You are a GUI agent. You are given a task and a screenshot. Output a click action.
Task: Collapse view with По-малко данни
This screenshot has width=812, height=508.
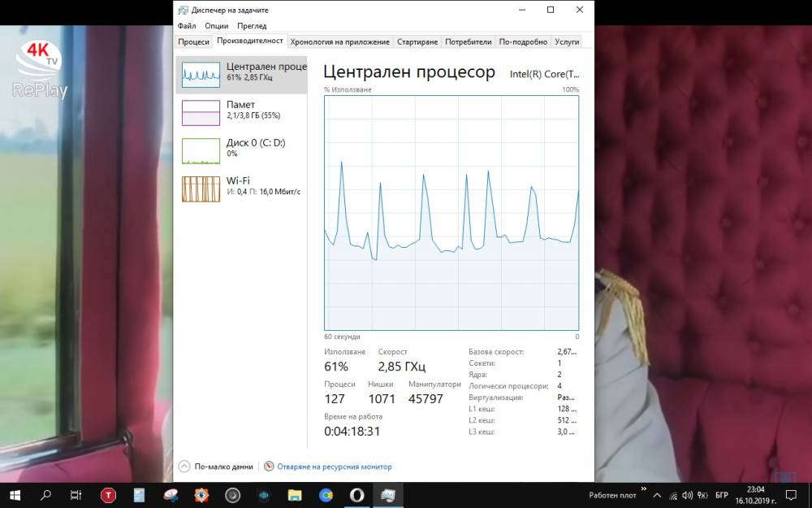click(x=216, y=467)
